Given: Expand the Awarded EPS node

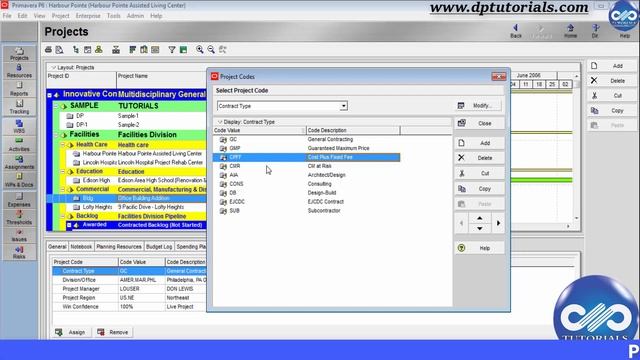Looking at the screenshot, I should point(69,225).
